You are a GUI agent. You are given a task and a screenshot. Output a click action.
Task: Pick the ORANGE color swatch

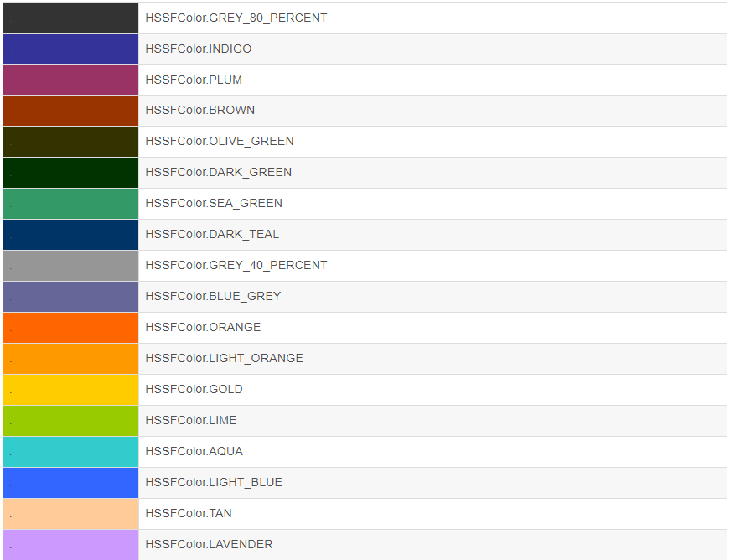70,328
